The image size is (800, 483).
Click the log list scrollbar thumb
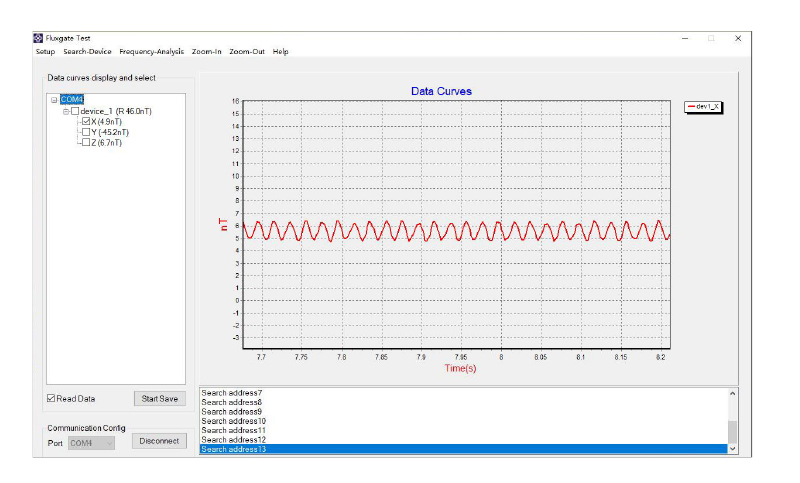[x=733, y=432]
